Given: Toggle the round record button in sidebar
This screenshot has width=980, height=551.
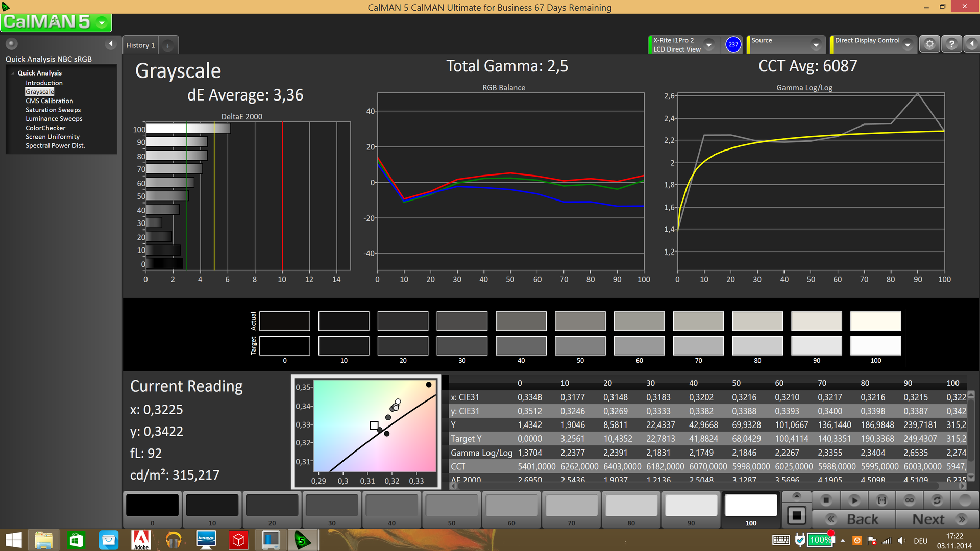Looking at the screenshot, I should [11, 44].
